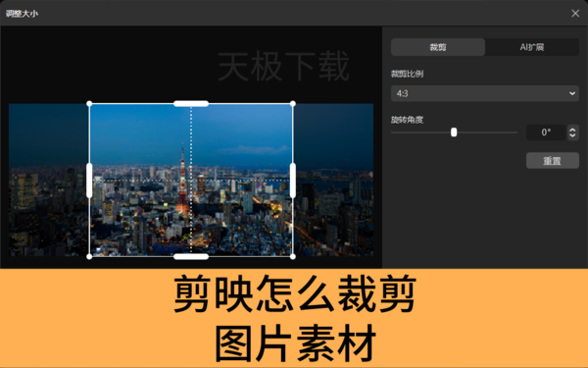This screenshot has width=588, height=368.
Task: Click the left edge crop handle
Action: click(x=89, y=181)
